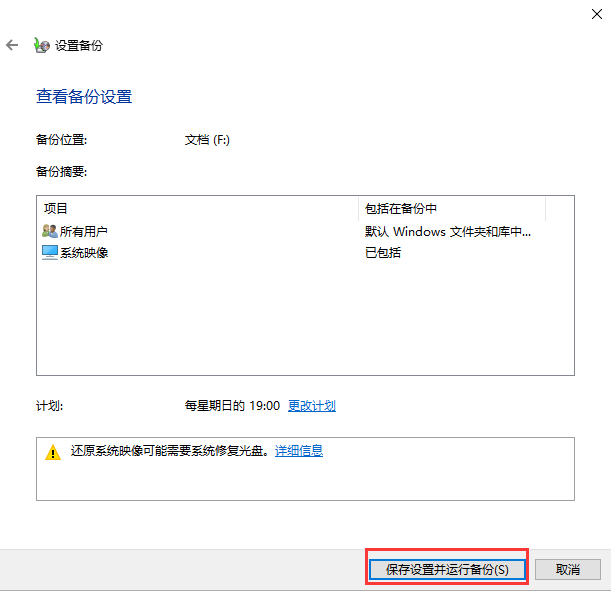The height and width of the screenshot is (591, 611).
Task: Click the 查看备份设置 heading
Action: click(84, 97)
